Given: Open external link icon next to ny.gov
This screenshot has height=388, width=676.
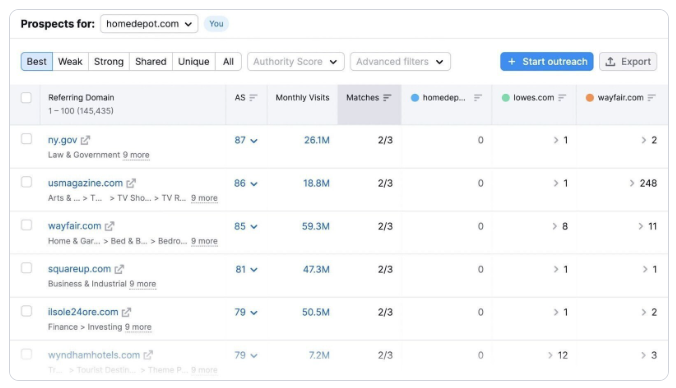Looking at the screenshot, I should (x=85, y=140).
